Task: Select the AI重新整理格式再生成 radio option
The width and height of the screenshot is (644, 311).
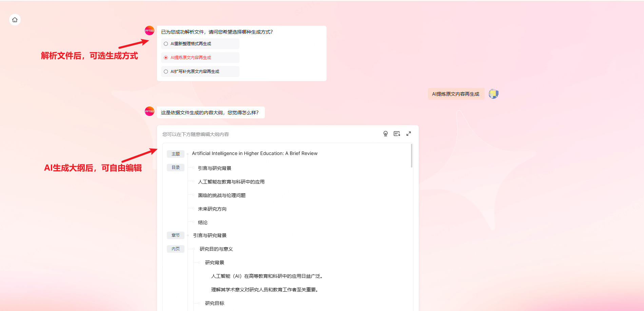Action: pyautogui.click(x=166, y=43)
